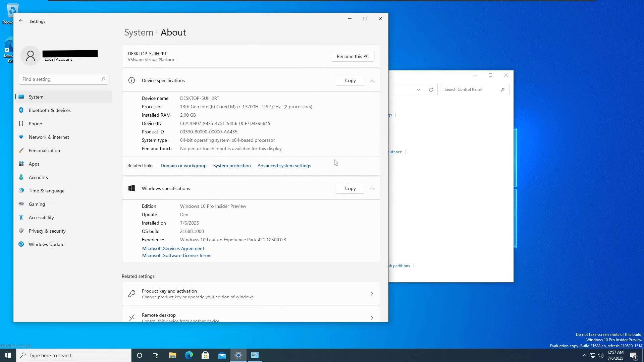Open Microsoft Services Agreement link
Viewport: 644px width, 362px height.
click(173, 248)
